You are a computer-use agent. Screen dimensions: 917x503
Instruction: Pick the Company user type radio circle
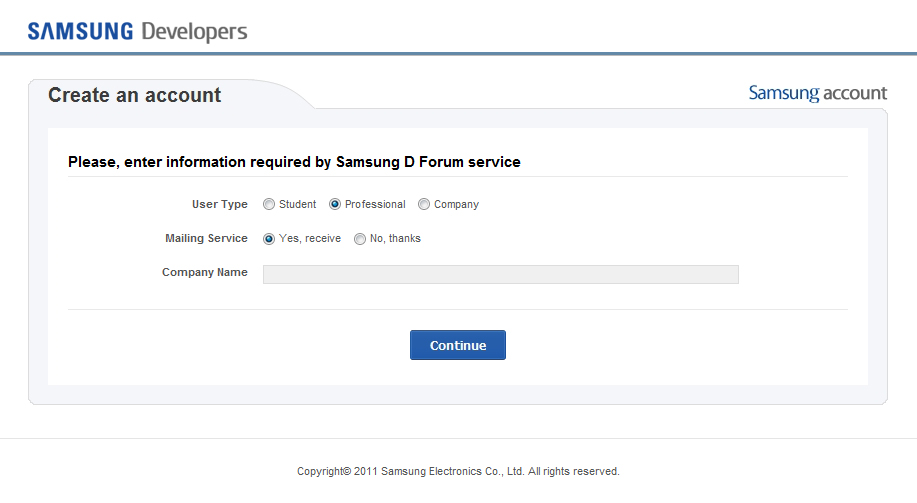[x=424, y=204]
